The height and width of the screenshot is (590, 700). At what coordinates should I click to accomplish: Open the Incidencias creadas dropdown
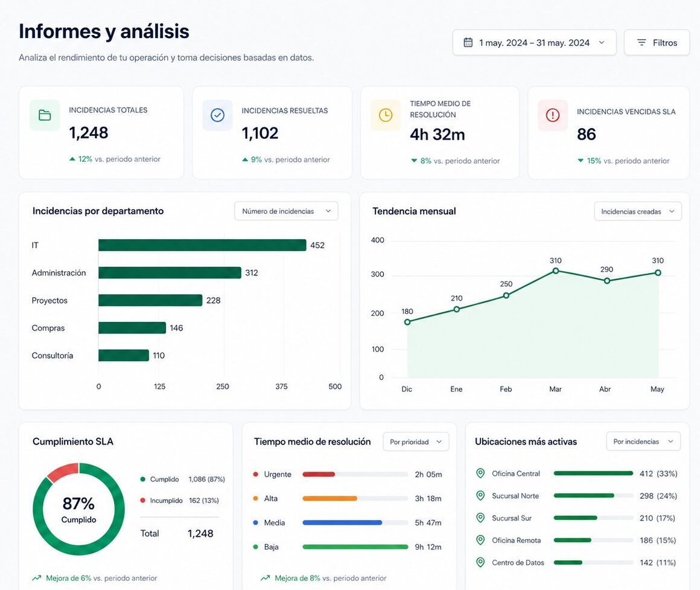pos(637,211)
